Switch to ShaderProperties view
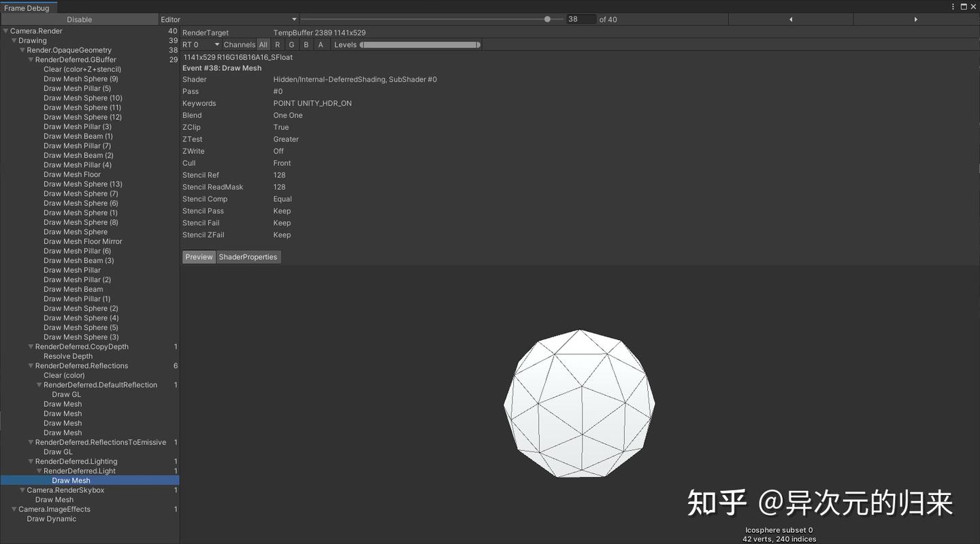980x544 pixels. [x=248, y=256]
